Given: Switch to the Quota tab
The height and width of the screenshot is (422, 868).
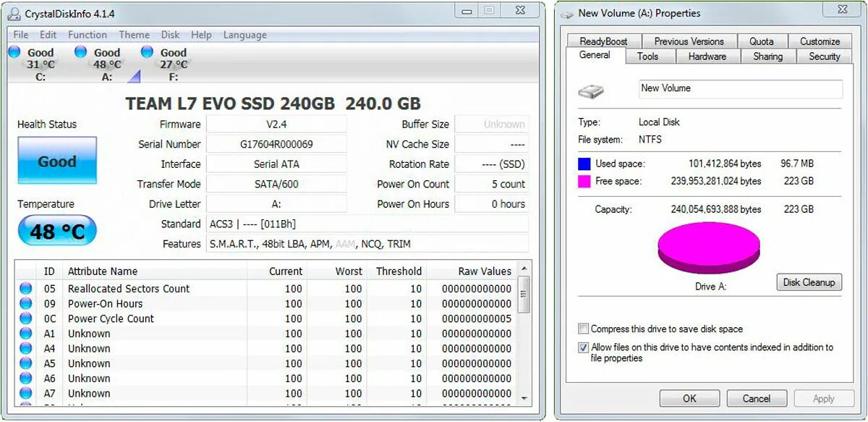Looking at the screenshot, I should click(x=762, y=41).
